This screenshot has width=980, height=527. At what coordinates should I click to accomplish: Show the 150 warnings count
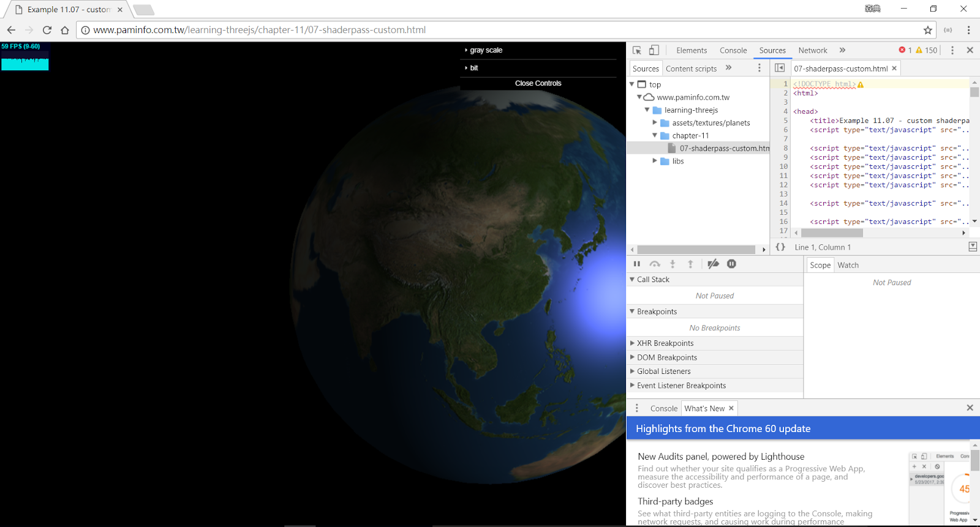tap(927, 50)
